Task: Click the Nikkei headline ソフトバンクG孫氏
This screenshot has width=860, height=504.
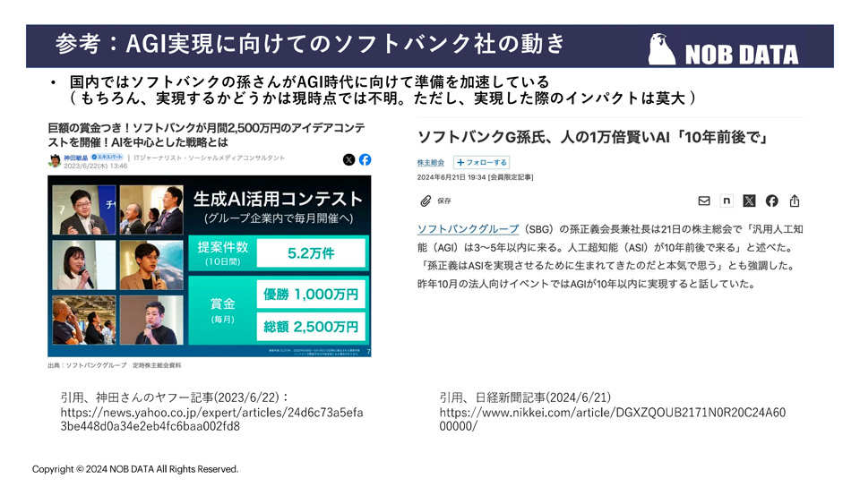Action: point(592,137)
